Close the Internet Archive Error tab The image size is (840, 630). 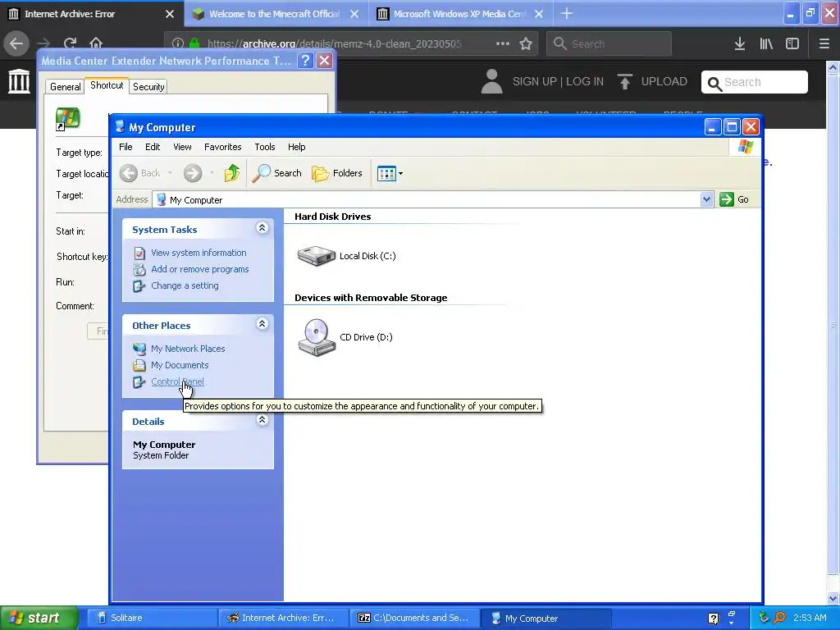pos(170,14)
